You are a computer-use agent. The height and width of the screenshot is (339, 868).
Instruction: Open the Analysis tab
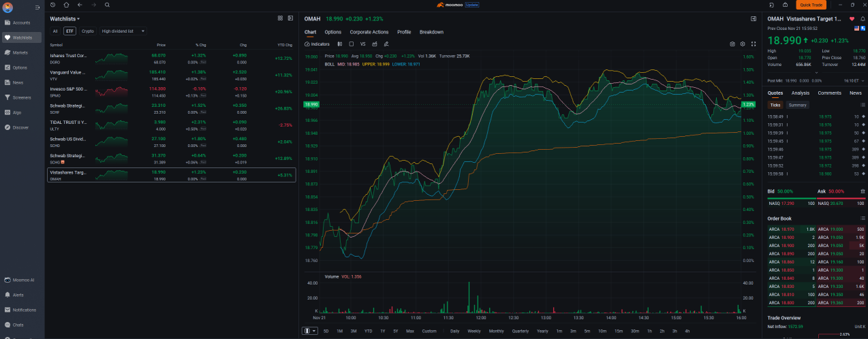[x=801, y=93]
